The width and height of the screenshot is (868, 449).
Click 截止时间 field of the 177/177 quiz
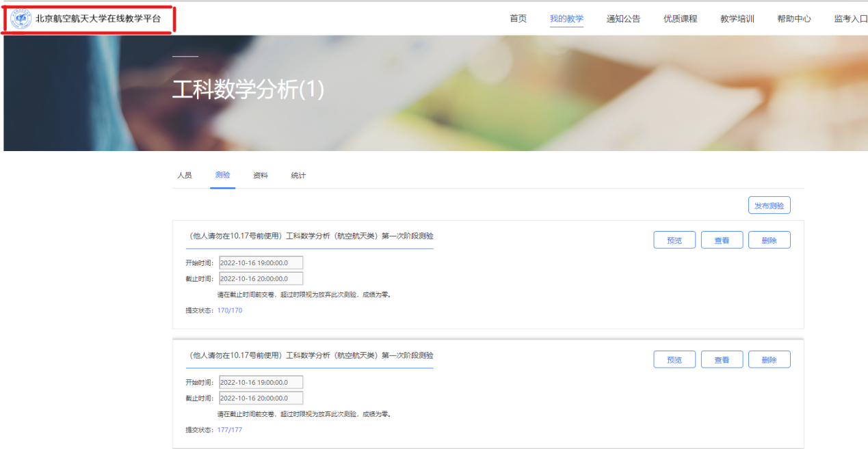click(x=261, y=398)
